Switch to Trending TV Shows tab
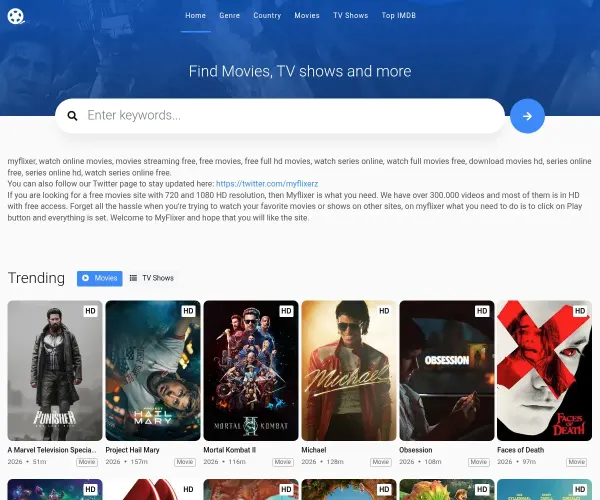Screen dimensions: 600x500 [x=152, y=278]
